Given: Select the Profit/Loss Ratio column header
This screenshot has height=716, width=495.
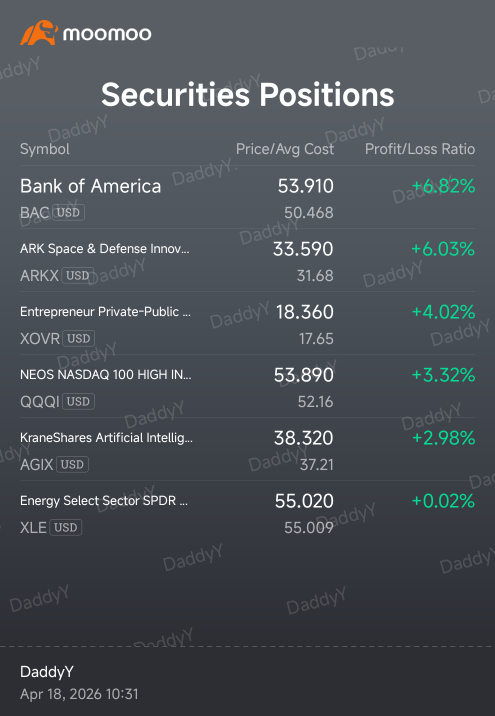Looking at the screenshot, I should (x=420, y=149).
